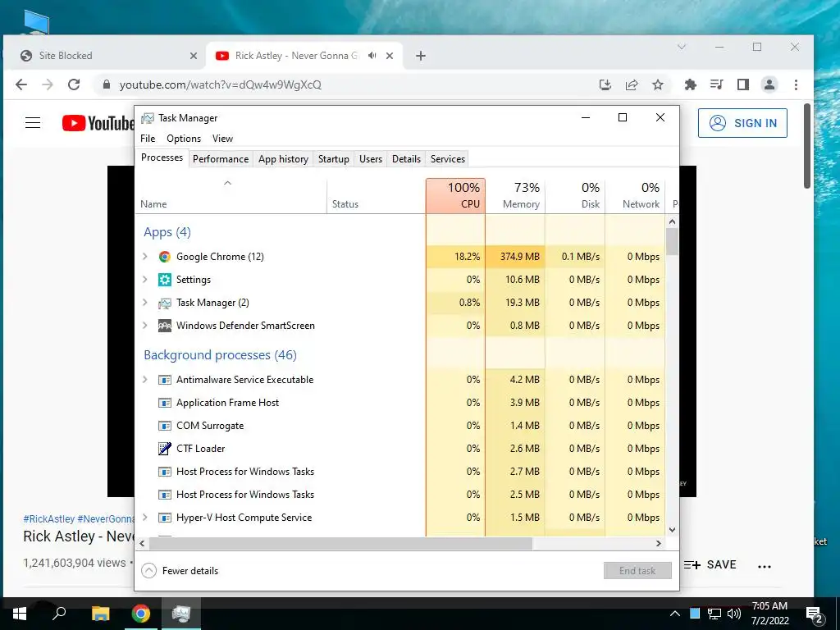Bookmark this page with the star icon

[x=658, y=84]
